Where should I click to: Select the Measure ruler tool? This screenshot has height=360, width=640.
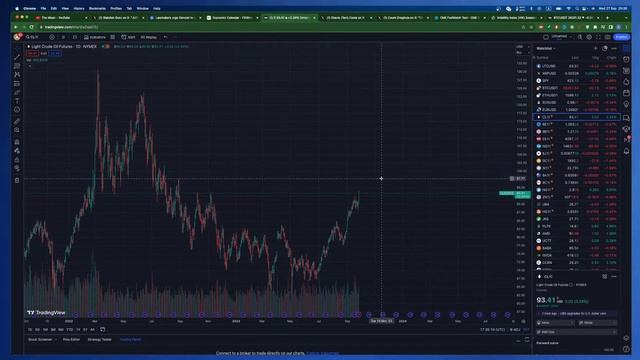pos(17,121)
